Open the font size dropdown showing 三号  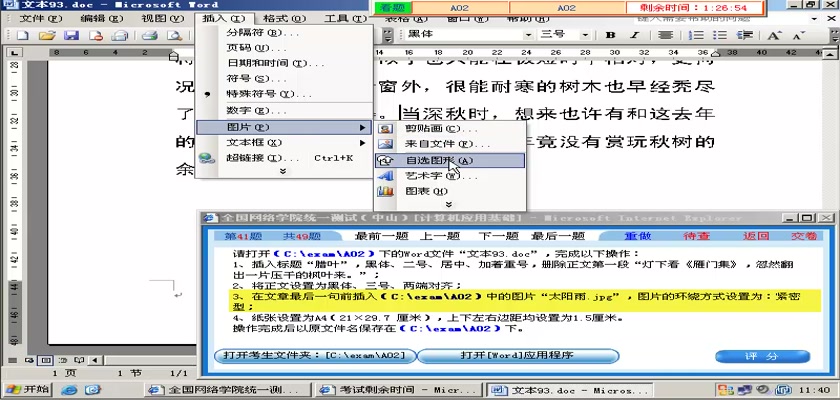click(585, 35)
